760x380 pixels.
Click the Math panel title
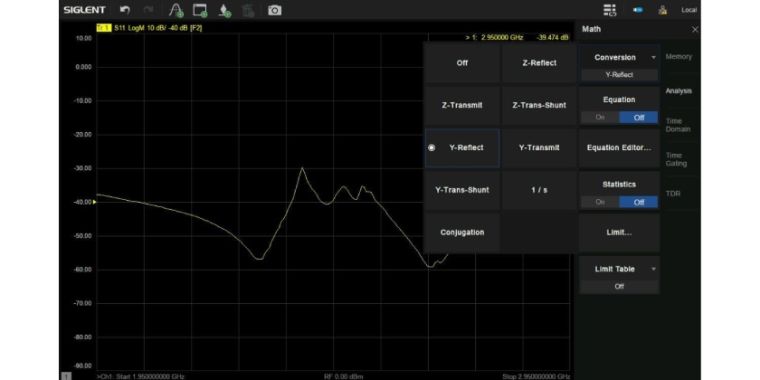(591, 29)
